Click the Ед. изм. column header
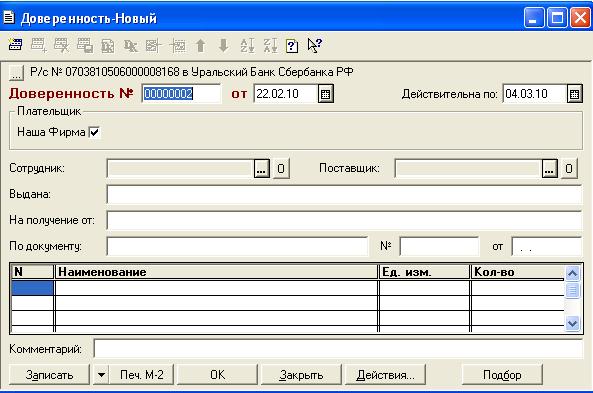Viewport: 593px width, 393px height. (424, 272)
